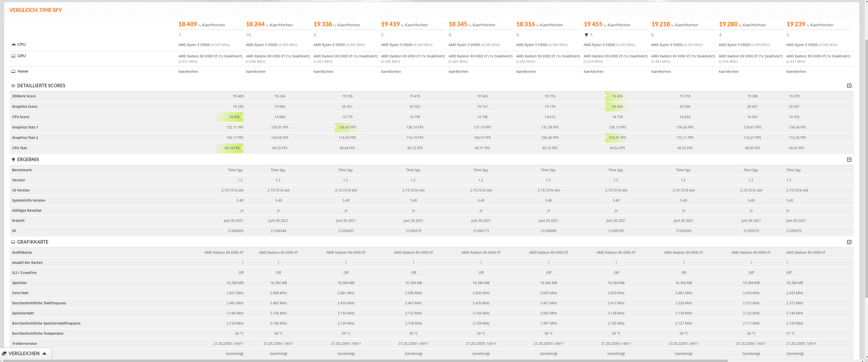The width and height of the screenshot is (868, 362).
Task: Click the Treiberversion row label
Action: (25, 344)
